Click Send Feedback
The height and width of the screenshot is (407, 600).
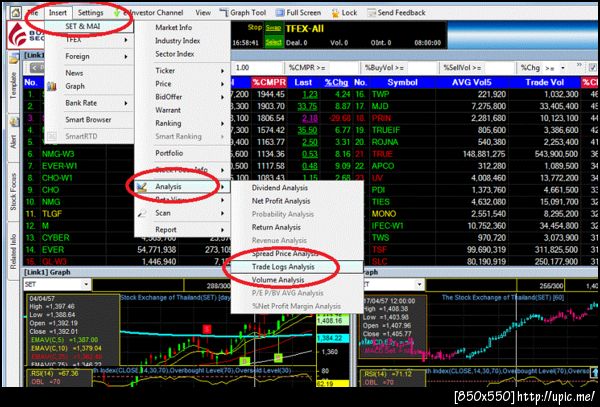click(396, 13)
